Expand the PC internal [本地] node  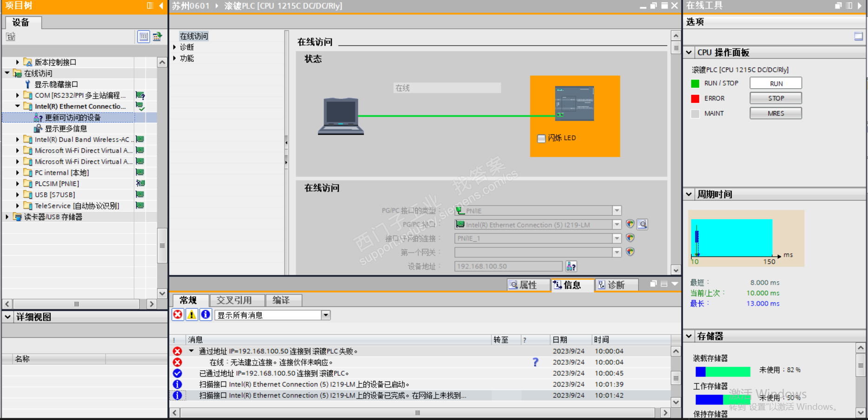pos(18,173)
